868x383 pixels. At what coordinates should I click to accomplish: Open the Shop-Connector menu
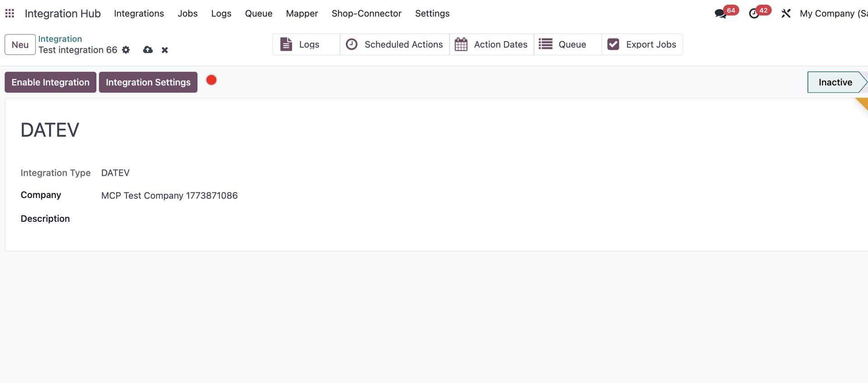[367, 14]
